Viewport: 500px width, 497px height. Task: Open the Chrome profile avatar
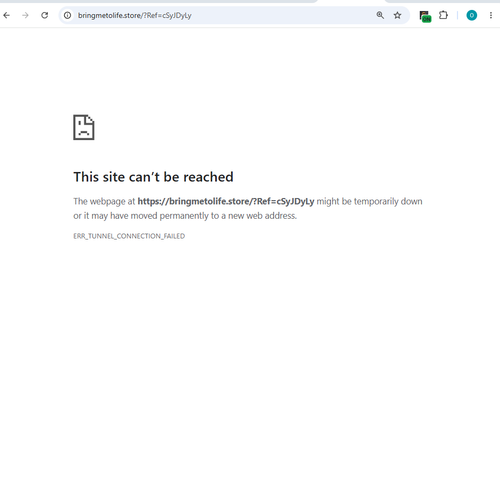pos(472,15)
